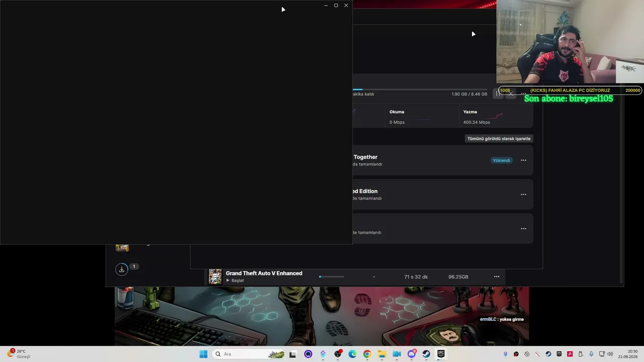Screen dimensions: 644x362
Task: Open Steam from the taskbar
Action: click(426, 354)
